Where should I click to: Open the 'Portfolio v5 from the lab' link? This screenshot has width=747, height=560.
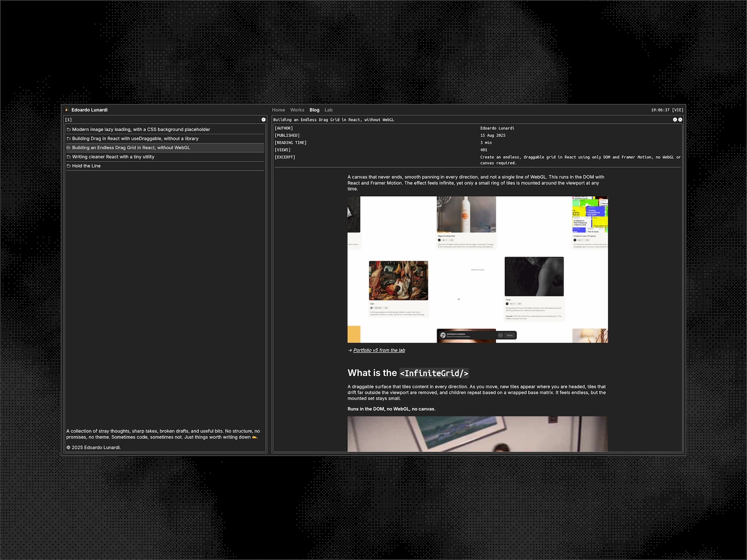[379, 350]
